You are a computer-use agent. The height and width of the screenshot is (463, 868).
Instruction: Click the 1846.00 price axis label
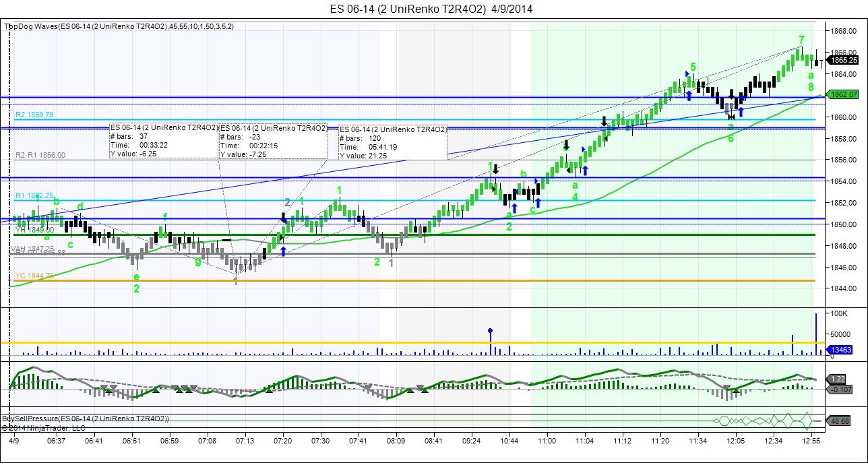(x=843, y=267)
